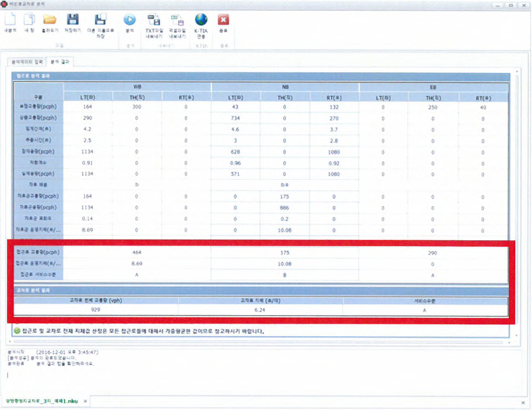Image resolution: width=532 pixels, height=410 pixels.
Task: Select the cell showing 270
Action: click(x=334, y=118)
